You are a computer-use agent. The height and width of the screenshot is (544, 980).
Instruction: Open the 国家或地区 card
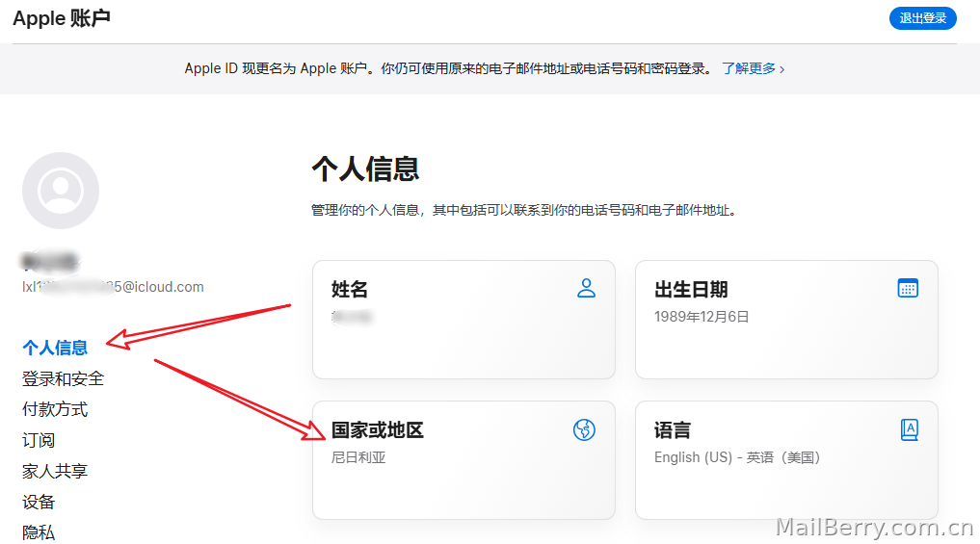[x=464, y=460]
